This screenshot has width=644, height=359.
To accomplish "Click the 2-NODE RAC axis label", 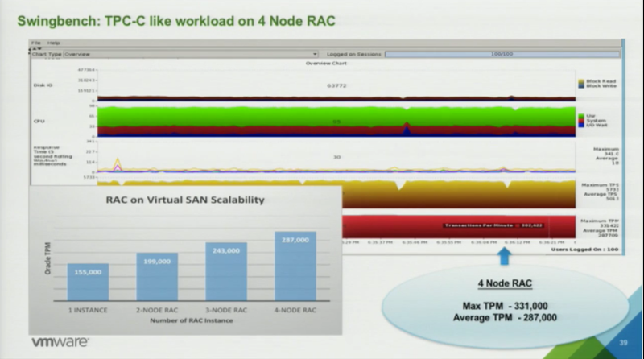I will [x=157, y=310].
